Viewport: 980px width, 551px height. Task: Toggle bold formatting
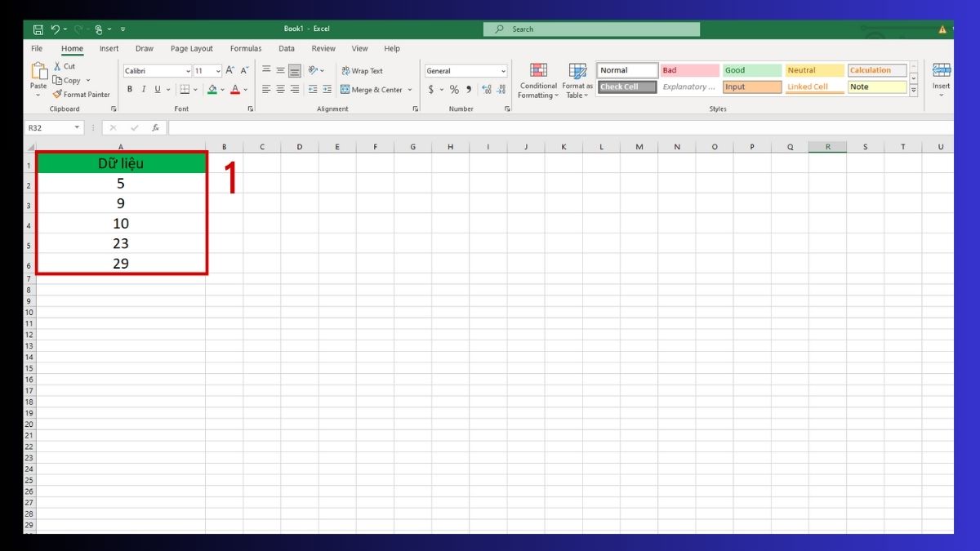click(x=129, y=89)
